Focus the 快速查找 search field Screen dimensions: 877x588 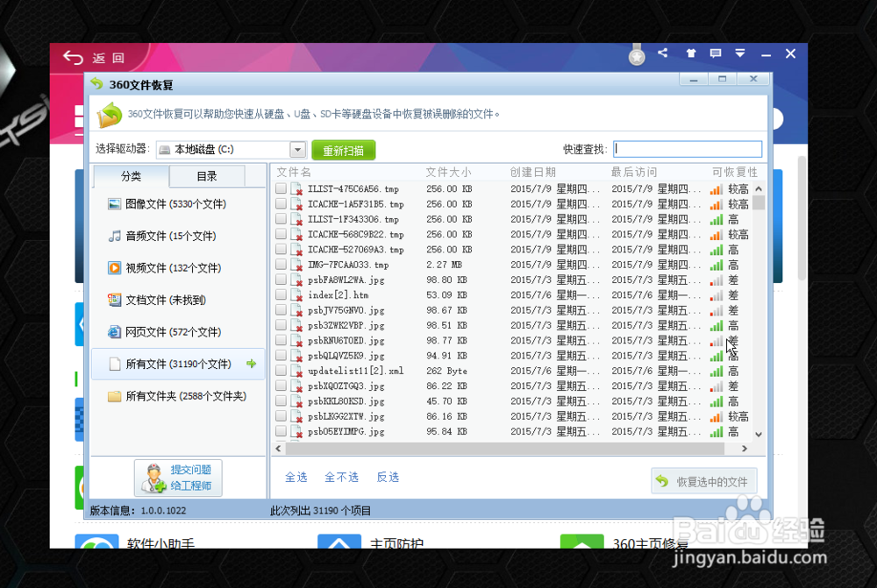pyautogui.click(x=688, y=149)
